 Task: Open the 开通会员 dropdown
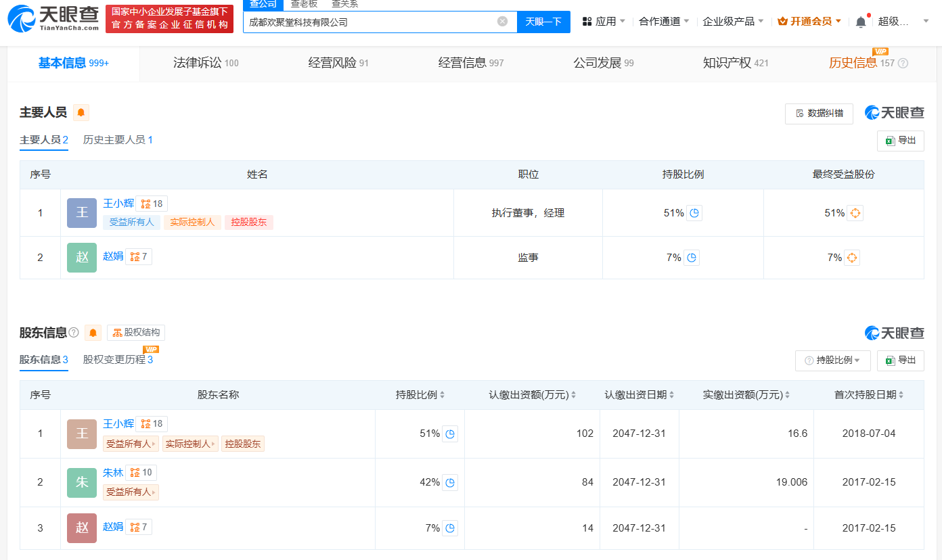(x=809, y=21)
